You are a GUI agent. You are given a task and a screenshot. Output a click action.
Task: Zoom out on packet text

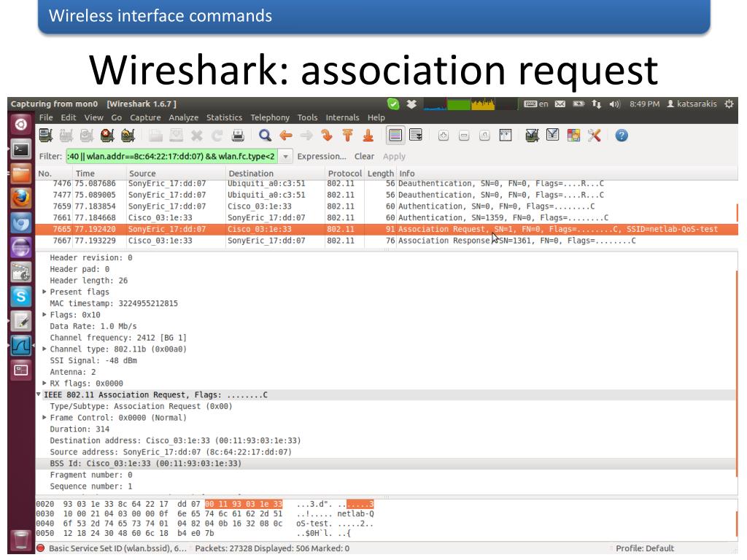[x=463, y=136]
